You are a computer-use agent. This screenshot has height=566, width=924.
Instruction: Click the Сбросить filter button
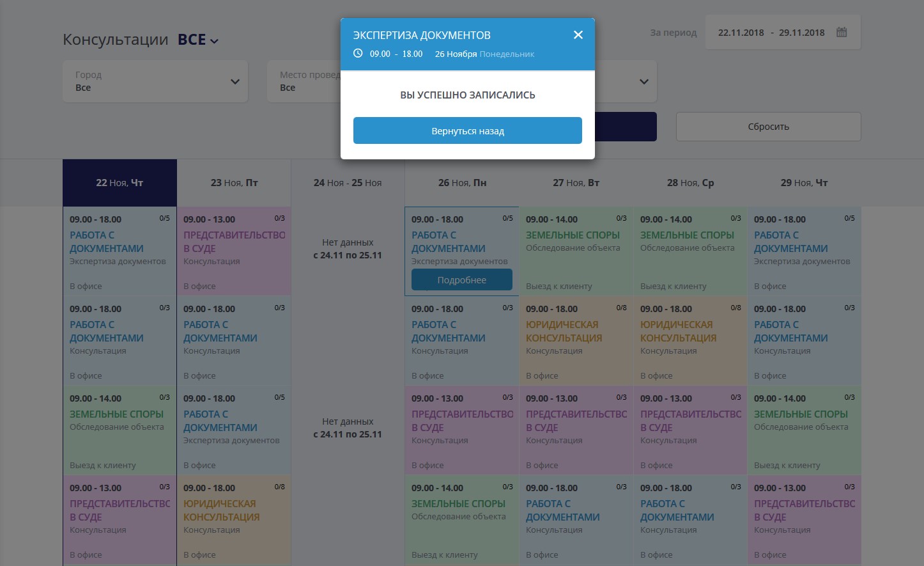[x=768, y=127]
